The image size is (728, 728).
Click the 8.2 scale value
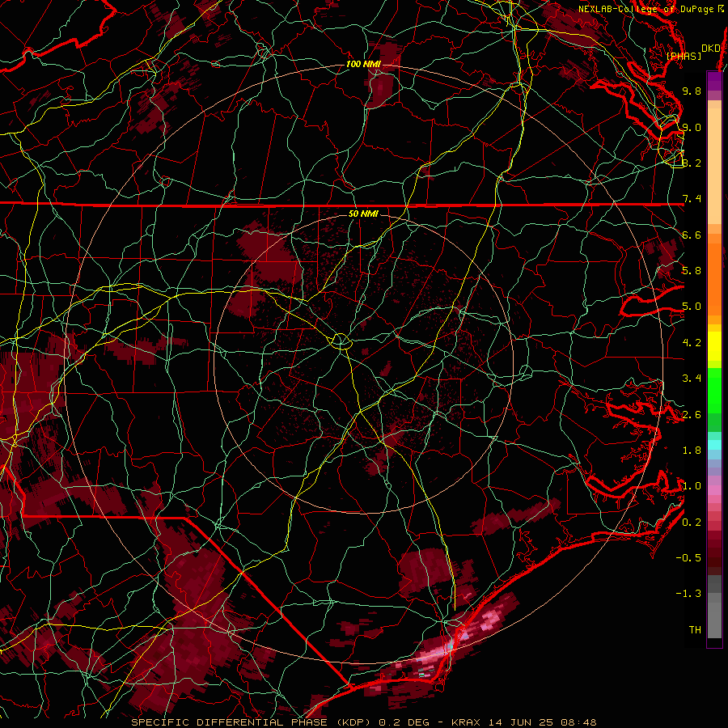click(x=692, y=163)
